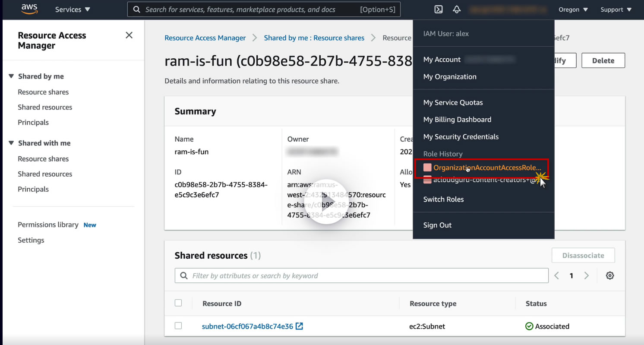644x345 pixels.
Task: Click the AWS logo home icon
Action: pos(29,9)
